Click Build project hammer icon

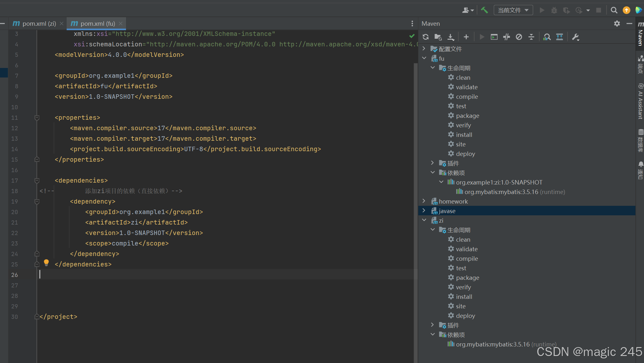coord(484,10)
